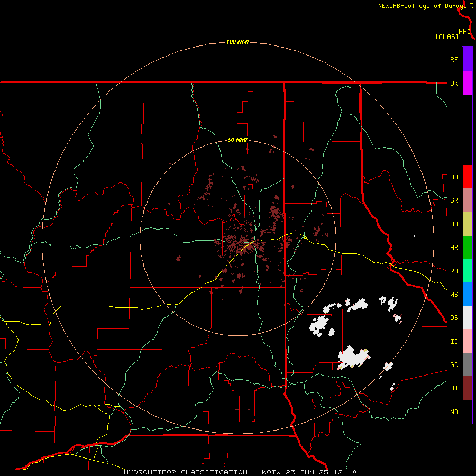Select the dark green HR legend swatch
This screenshot has height=476, width=476.
467,248
